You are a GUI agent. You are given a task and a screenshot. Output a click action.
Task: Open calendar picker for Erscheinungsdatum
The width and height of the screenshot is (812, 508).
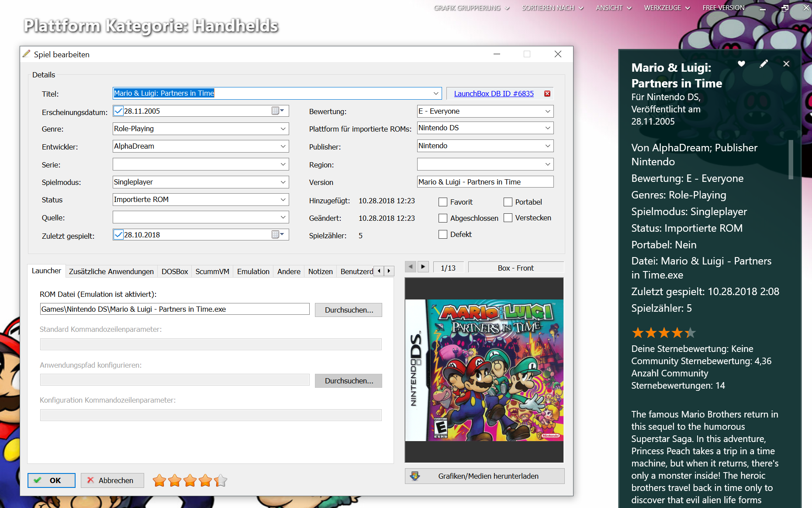(x=278, y=111)
